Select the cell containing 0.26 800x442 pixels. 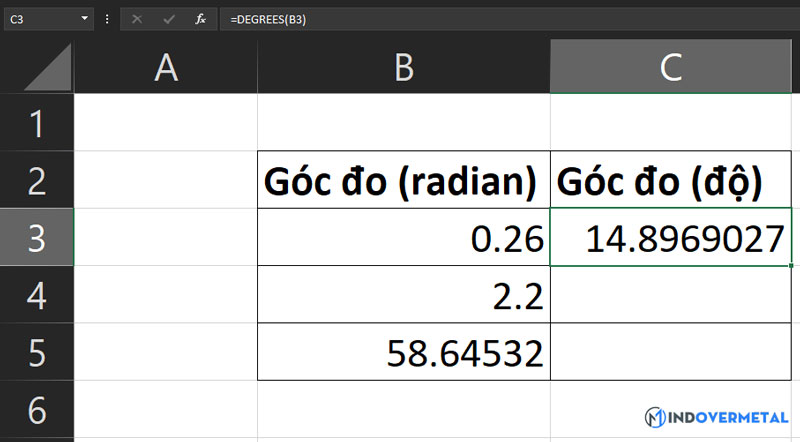click(404, 237)
